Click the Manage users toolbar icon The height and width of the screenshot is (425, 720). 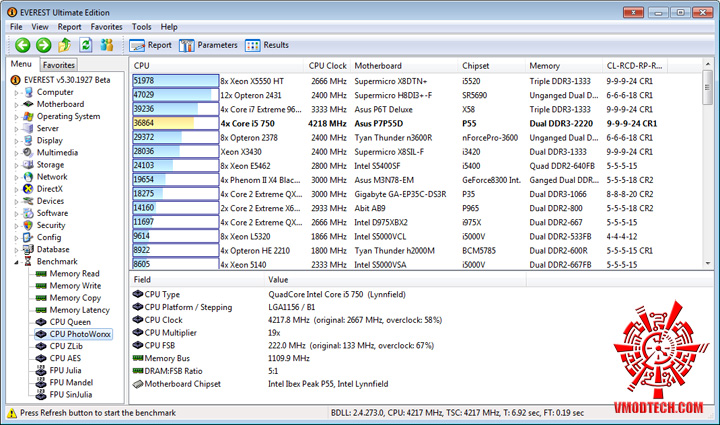click(x=107, y=45)
